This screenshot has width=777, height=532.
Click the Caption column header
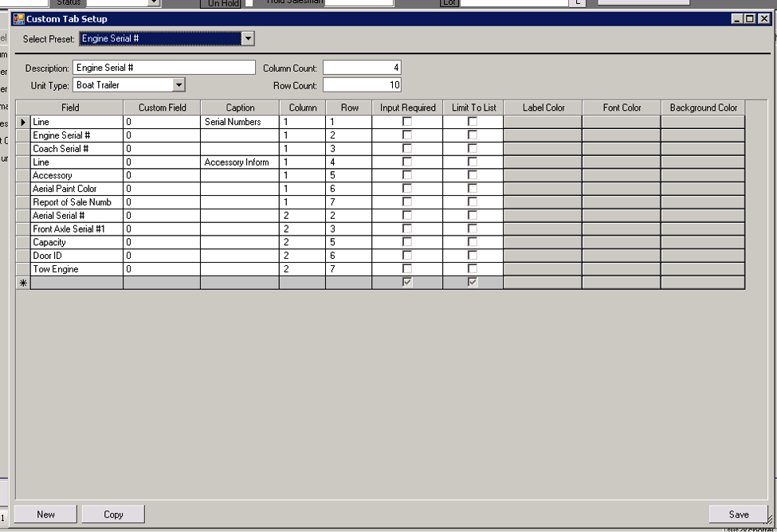pyautogui.click(x=240, y=108)
